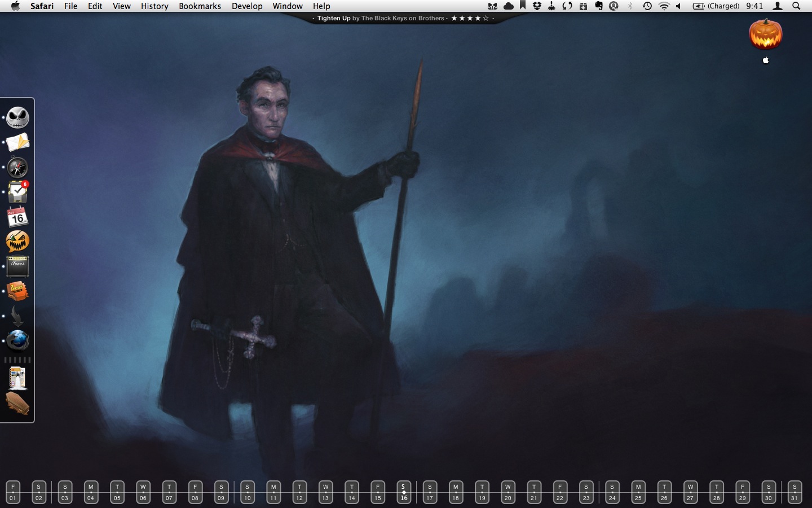Screen dimensions: 812x508
Task: Open the Bookmarks menu
Action: pos(200,6)
